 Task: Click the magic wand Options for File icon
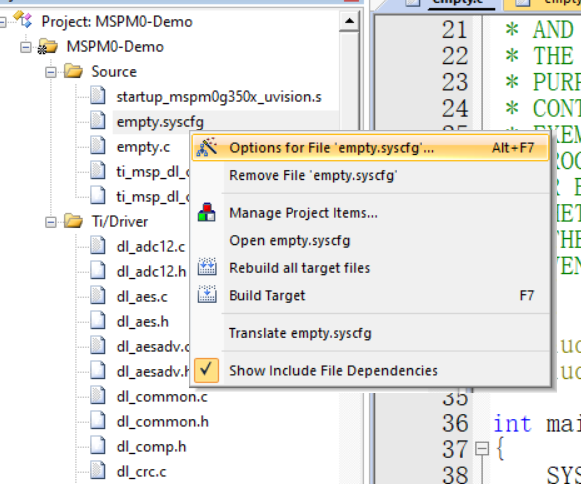point(206,147)
